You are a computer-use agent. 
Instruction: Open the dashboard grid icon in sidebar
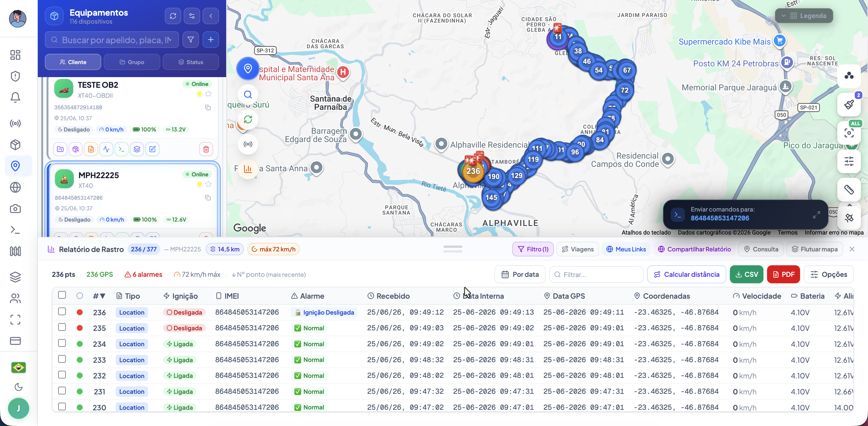pos(15,55)
